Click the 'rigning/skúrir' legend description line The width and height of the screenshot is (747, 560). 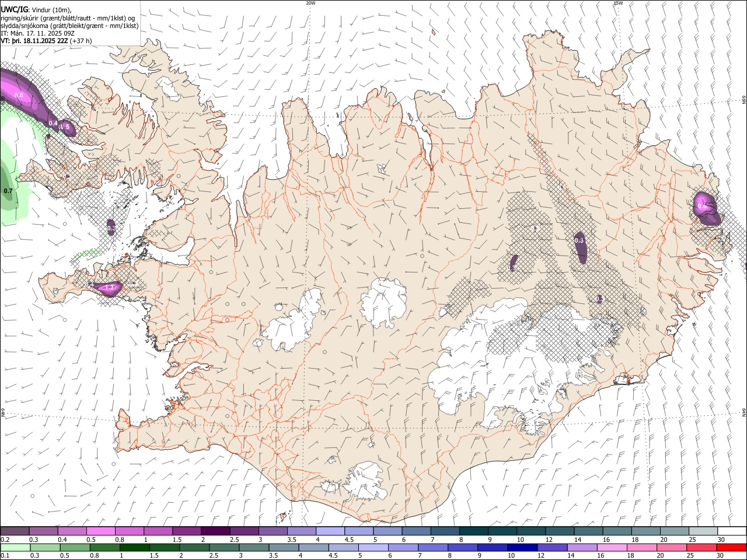click(x=67, y=18)
